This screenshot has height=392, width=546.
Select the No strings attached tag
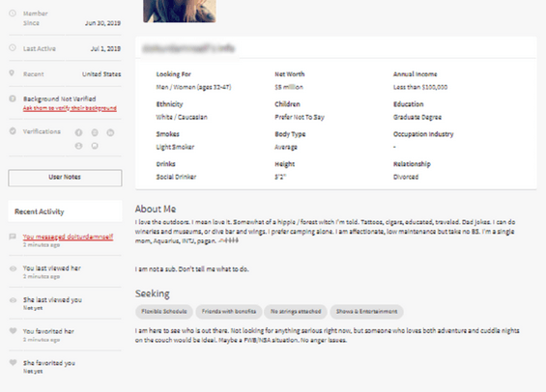(x=296, y=311)
